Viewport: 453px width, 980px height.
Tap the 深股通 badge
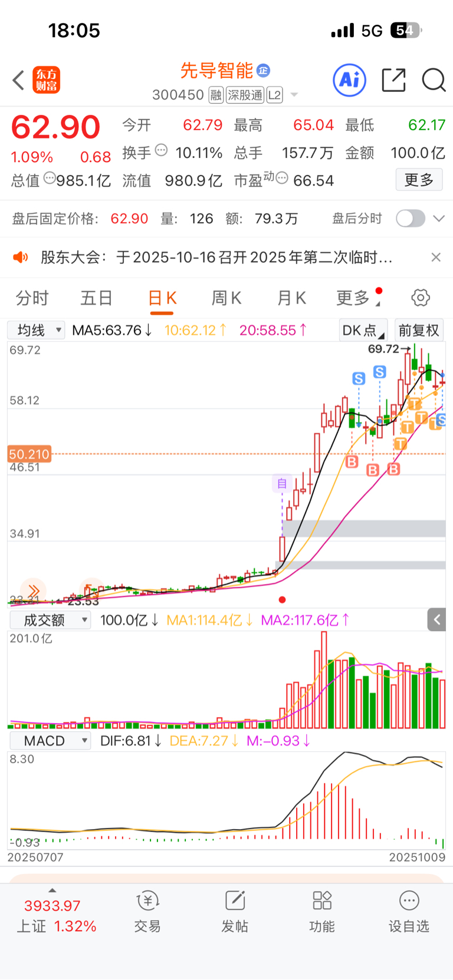pos(245,95)
